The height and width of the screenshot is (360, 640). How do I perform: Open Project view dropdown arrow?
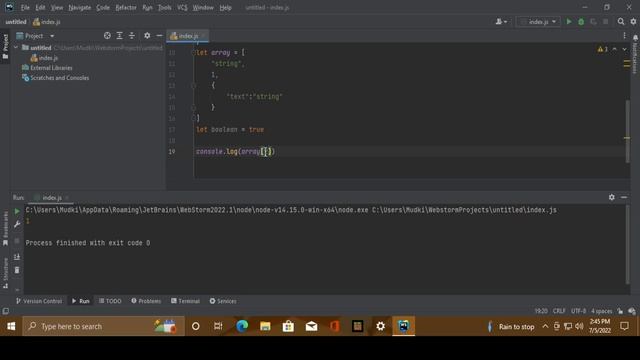click(52, 36)
